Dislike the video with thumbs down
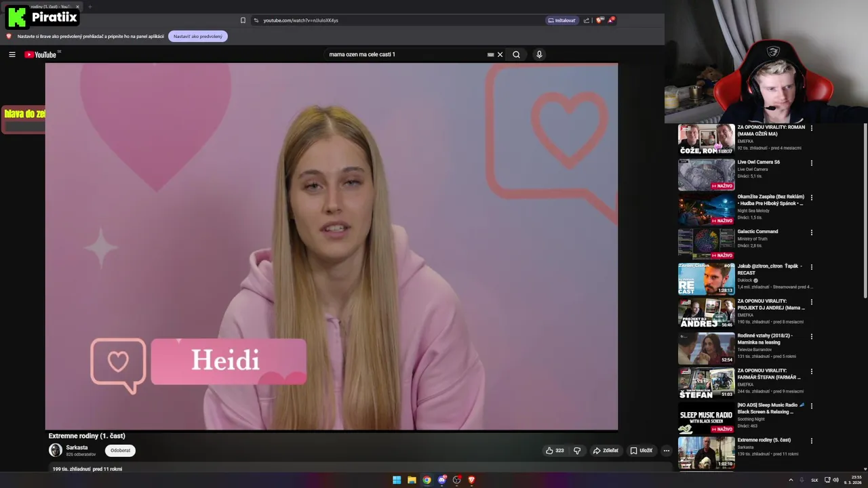Viewport: 868px width, 488px height. (577, 450)
